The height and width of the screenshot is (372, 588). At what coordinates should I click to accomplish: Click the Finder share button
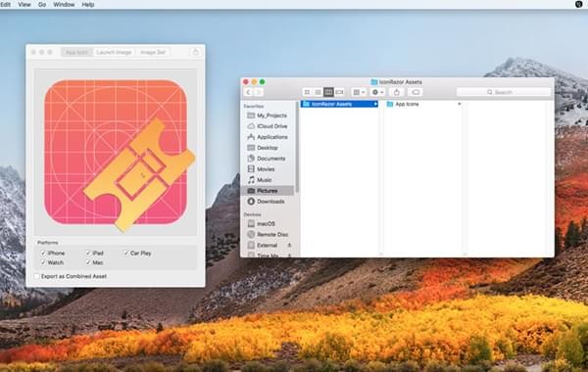[397, 92]
